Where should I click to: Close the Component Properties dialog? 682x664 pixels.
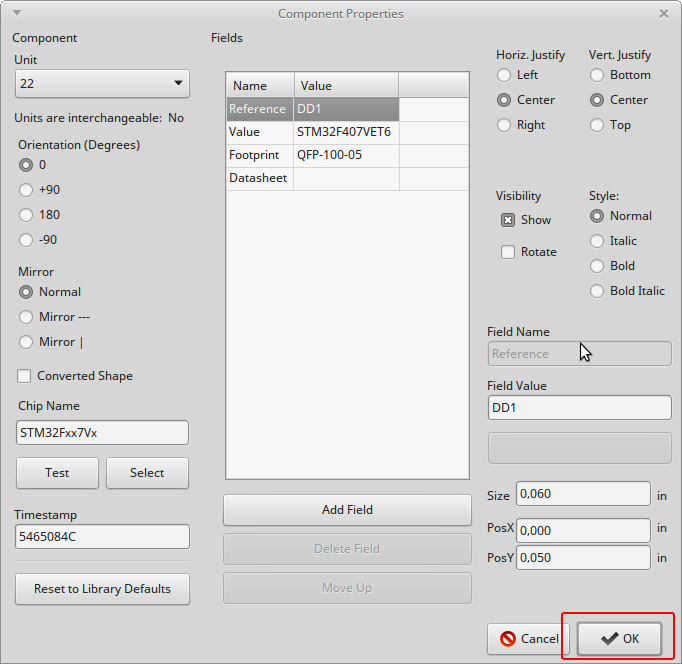[x=664, y=13]
